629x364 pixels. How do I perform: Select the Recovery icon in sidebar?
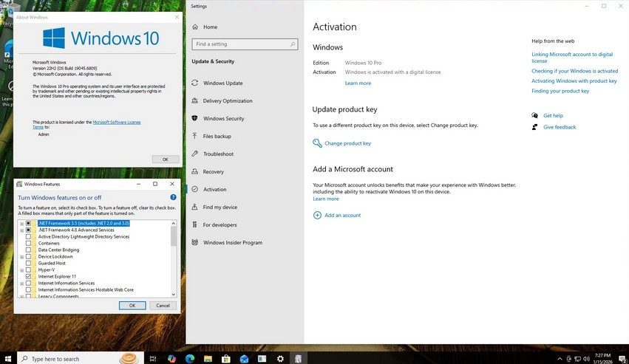pyautogui.click(x=195, y=171)
